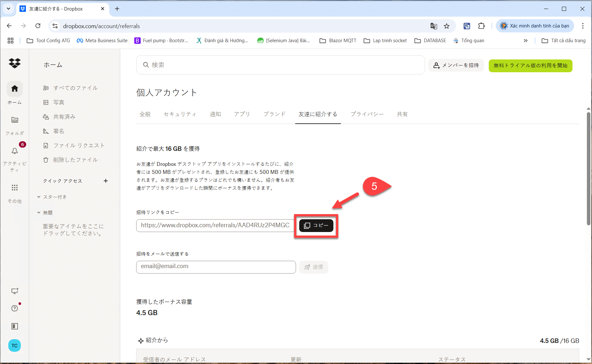The height and width of the screenshot is (364, 592).
Task: Switch to the プライバシー tab
Action: [367, 114]
